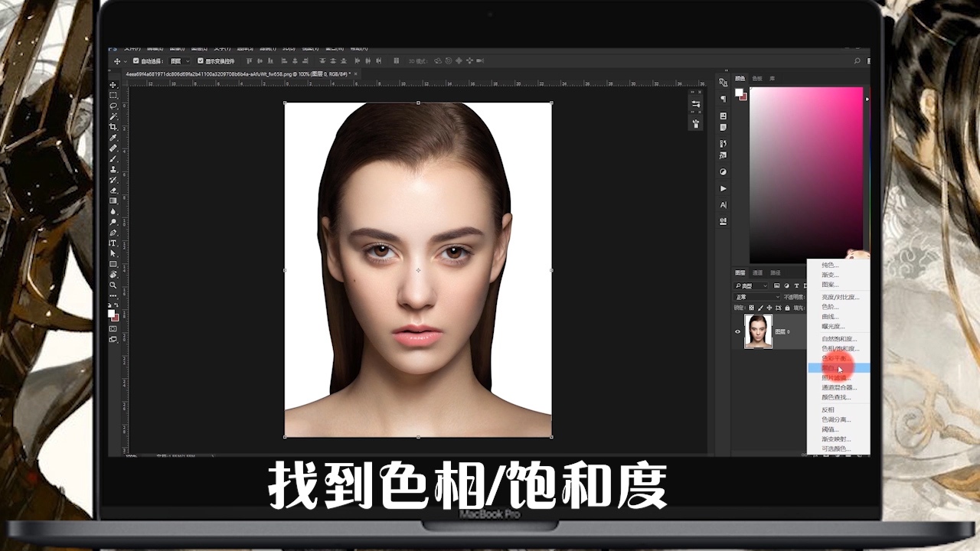Choose 曲线 from adjustment menu

839,316
